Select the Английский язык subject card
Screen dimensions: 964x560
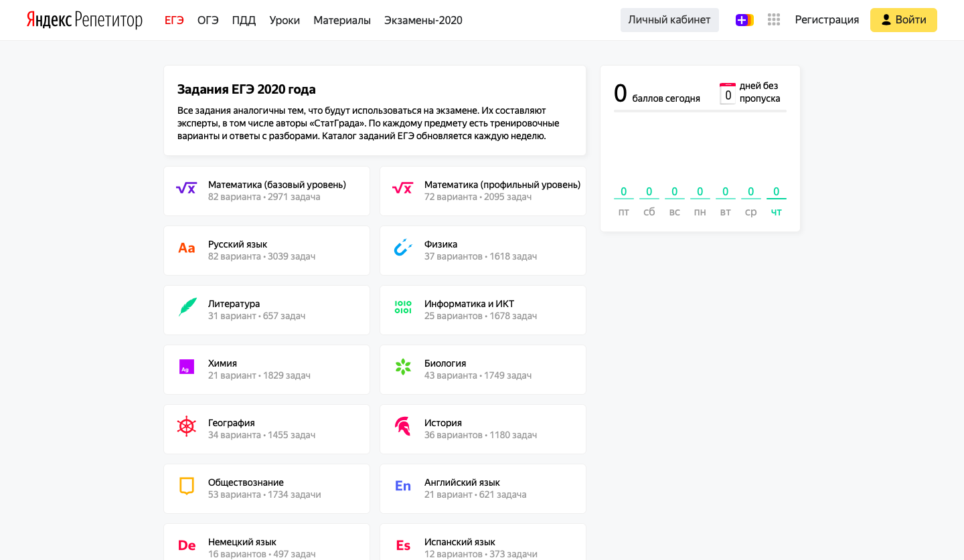pyautogui.click(x=483, y=488)
